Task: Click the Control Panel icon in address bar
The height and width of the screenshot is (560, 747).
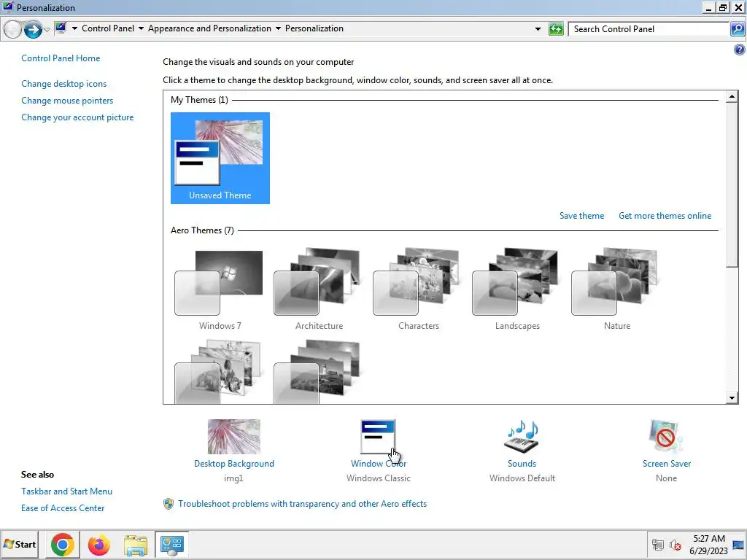Action: [61, 28]
